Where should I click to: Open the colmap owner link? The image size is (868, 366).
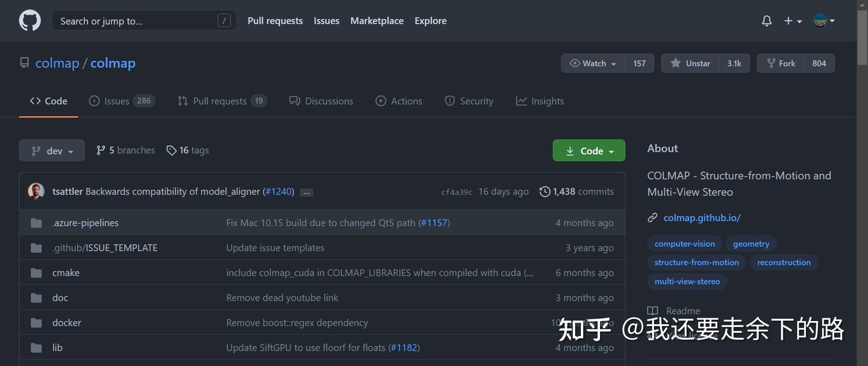coord(57,63)
